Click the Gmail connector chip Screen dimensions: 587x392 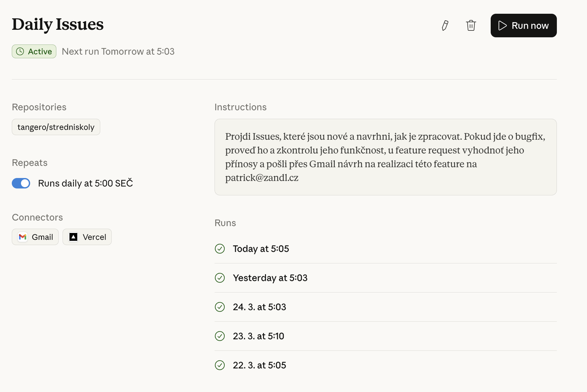click(35, 237)
